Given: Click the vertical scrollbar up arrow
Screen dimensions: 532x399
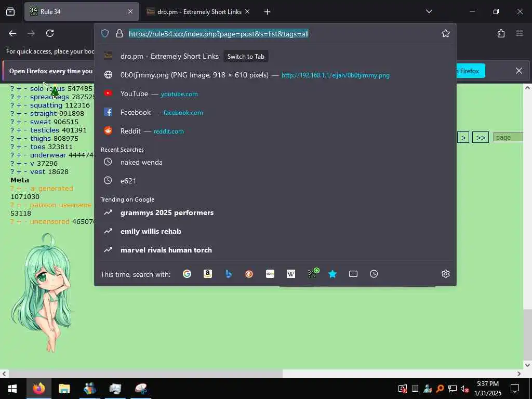Looking at the screenshot, I should click(527, 88).
